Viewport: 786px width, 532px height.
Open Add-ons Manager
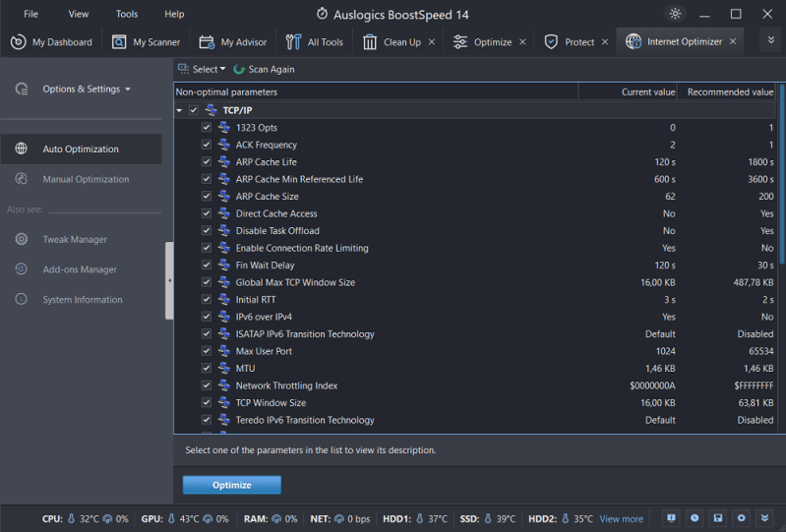[x=82, y=269]
